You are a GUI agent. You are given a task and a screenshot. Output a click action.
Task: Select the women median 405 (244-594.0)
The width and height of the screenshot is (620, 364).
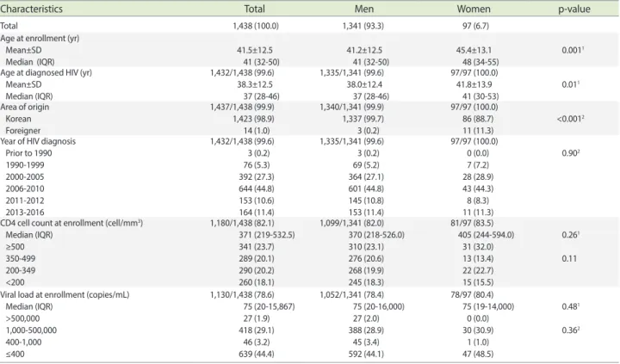point(486,235)
